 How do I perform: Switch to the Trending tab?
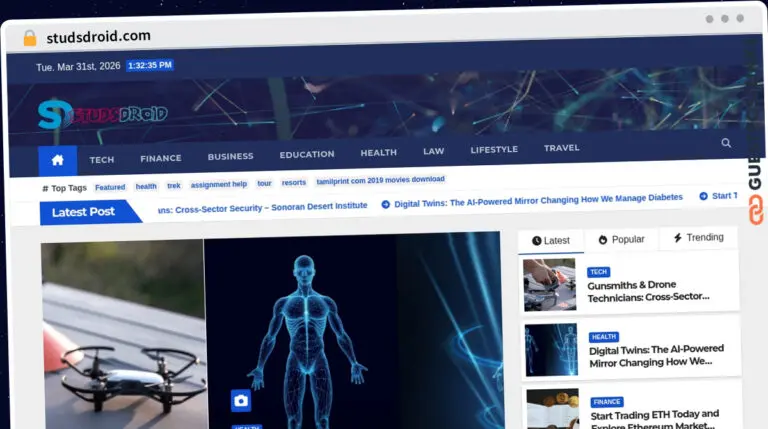698,238
